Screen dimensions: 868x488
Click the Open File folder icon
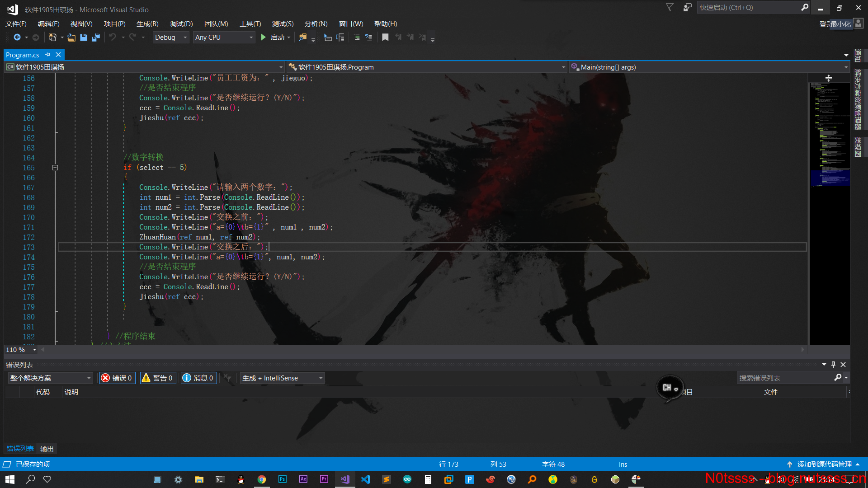(x=71, y=38)
